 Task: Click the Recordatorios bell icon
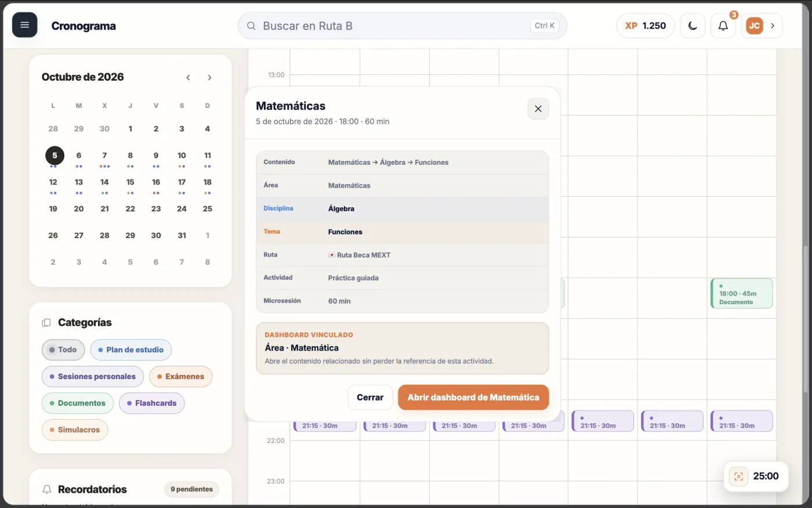[47, 489]
